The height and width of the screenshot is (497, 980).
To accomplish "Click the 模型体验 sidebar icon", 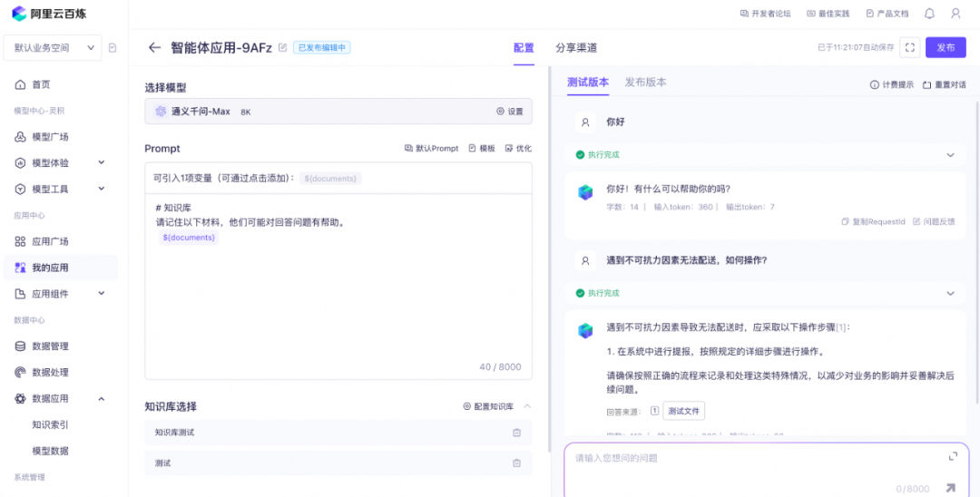I will point(20,163).
